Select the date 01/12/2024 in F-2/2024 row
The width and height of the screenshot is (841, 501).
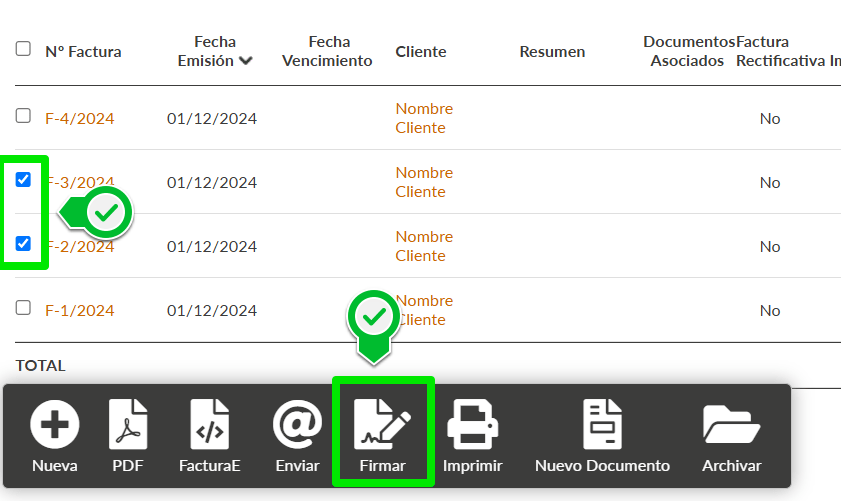pyautogui.click(x=212, y=247)
